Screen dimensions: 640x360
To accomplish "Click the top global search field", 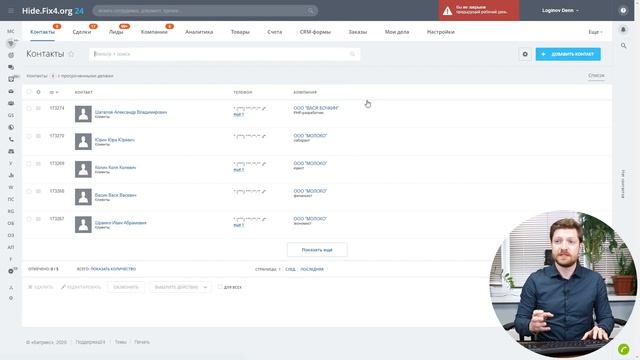I will click(205, 11).
